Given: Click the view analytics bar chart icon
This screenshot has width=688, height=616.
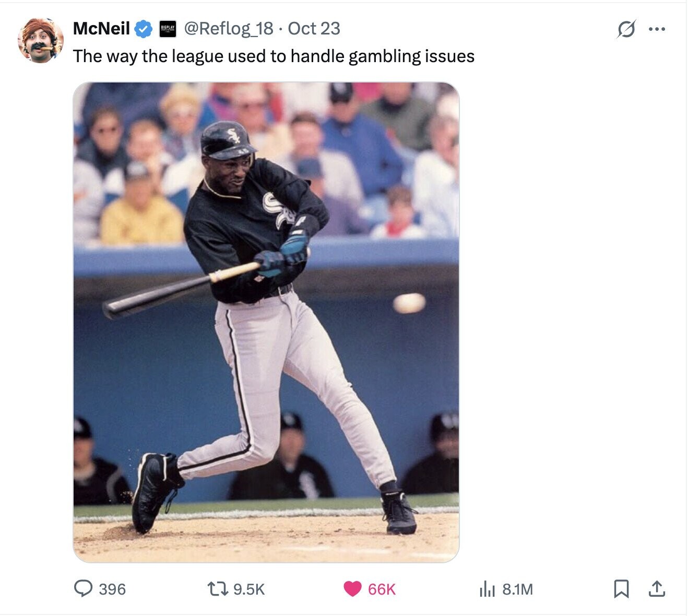Looking at the screenshot, I should (487, 589).
